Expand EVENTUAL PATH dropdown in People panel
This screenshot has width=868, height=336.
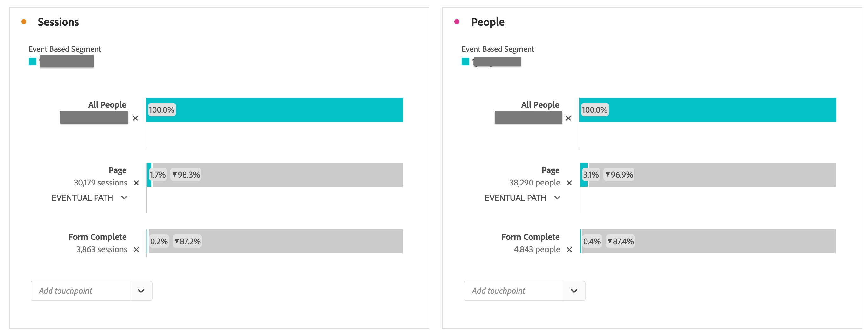(557, 198)
